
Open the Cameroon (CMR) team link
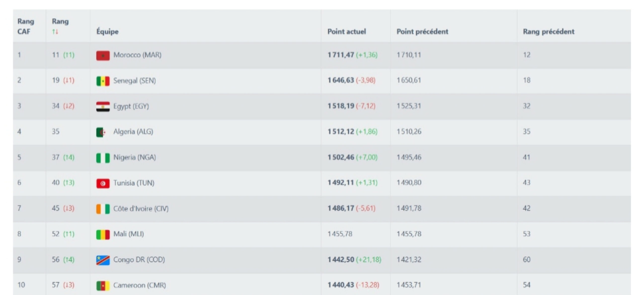[x=139, y=285]
